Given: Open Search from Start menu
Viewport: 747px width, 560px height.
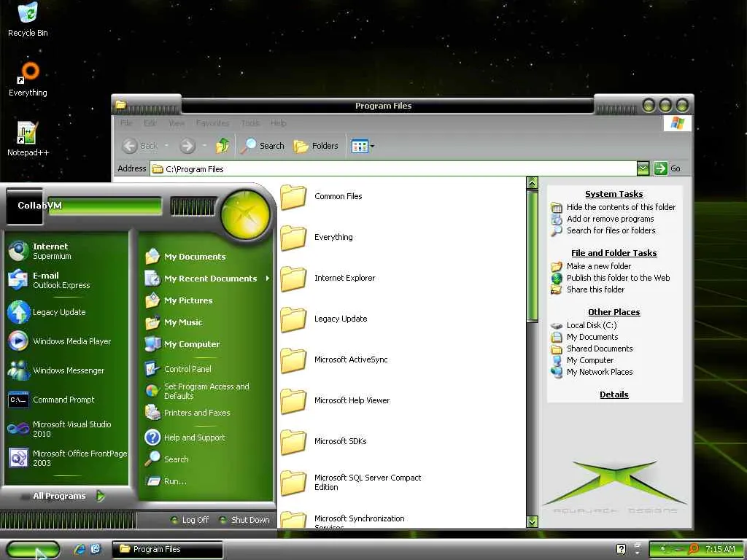Looking at the screenshot, I should click(x=206, y=459).
